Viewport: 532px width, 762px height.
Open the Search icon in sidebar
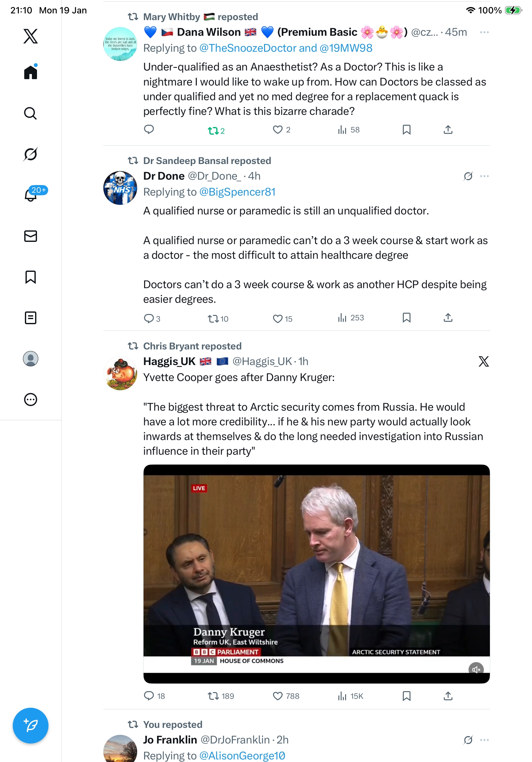[30, 114]
